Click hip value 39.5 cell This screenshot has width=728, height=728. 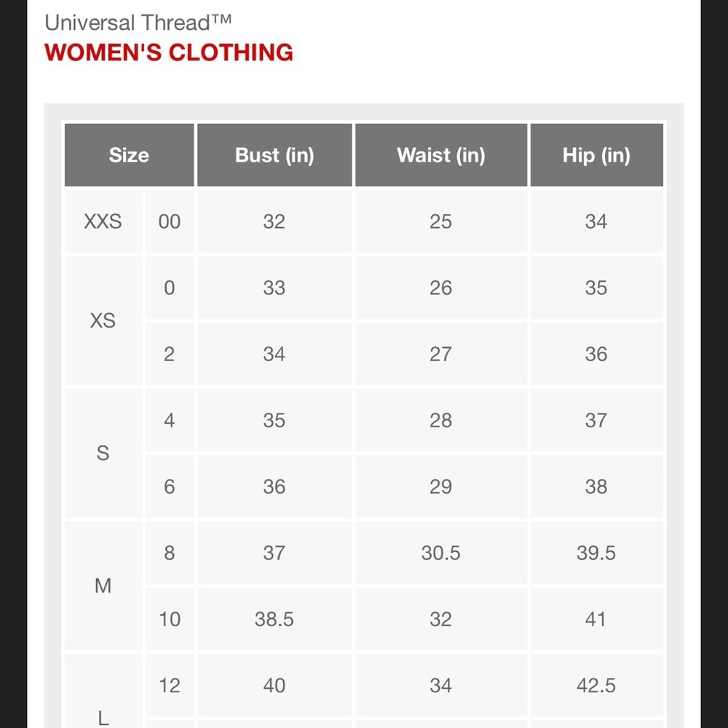click(596, 553)
